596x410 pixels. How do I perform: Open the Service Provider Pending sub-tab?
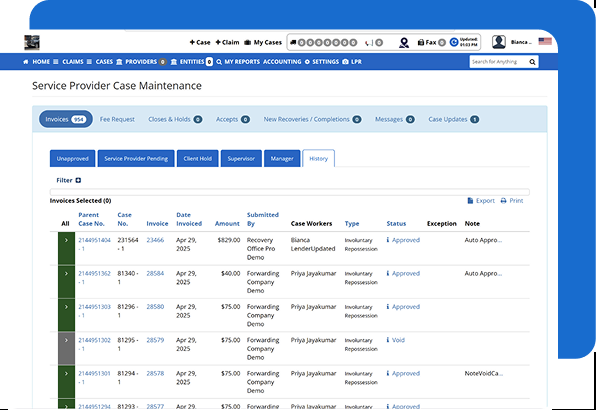(x=136, y=158)
